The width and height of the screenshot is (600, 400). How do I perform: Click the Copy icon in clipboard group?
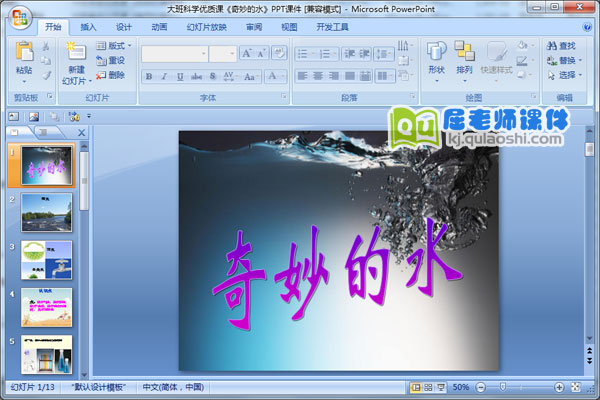pyautogui.click(x=46, y=60)
